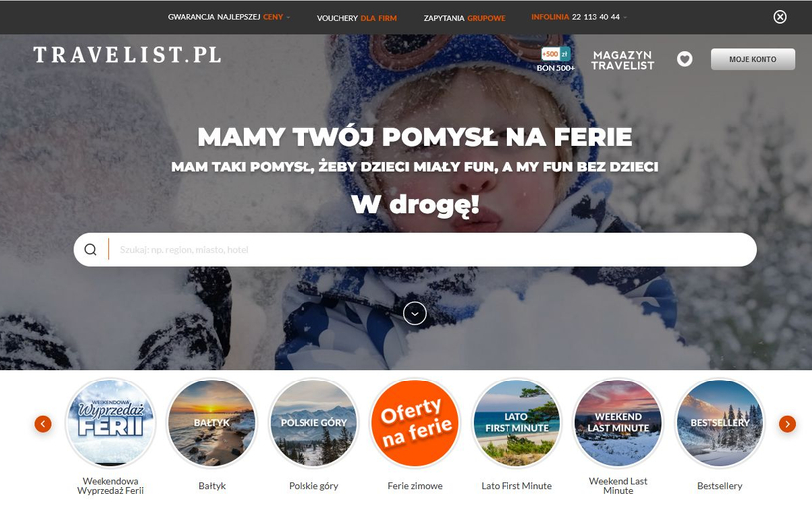
Task: Open the orange Oferty na ferie circle
Action: tap(415, 423)
